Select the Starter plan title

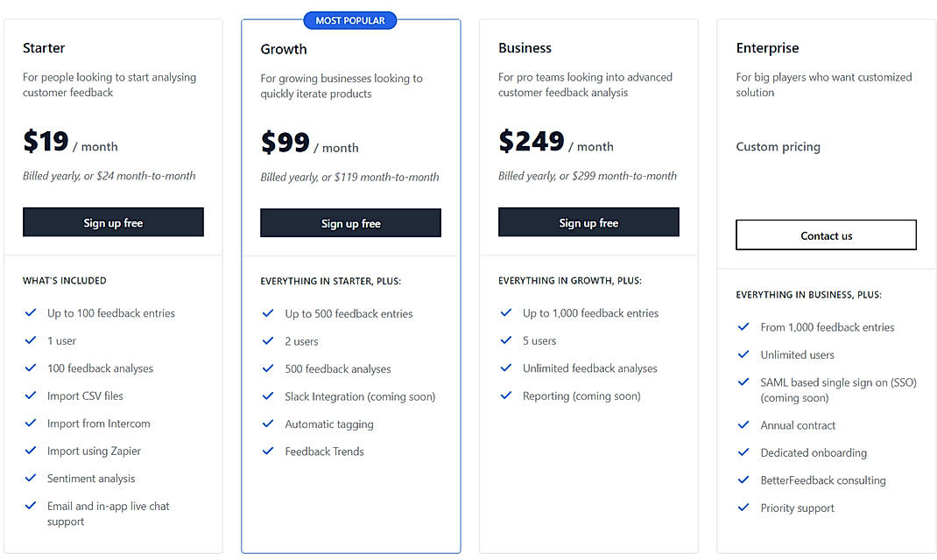[44, 47]
